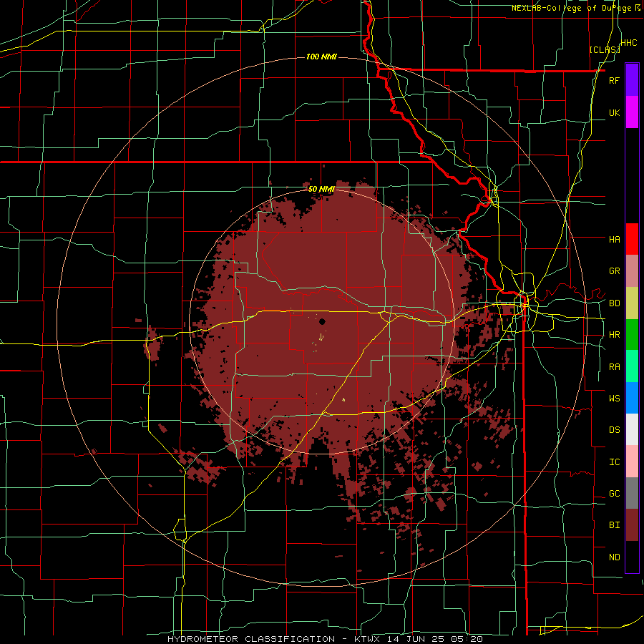This screenshot has height=644, width=644.
Task: Click the RA legend label
Action: pos(614,367)
